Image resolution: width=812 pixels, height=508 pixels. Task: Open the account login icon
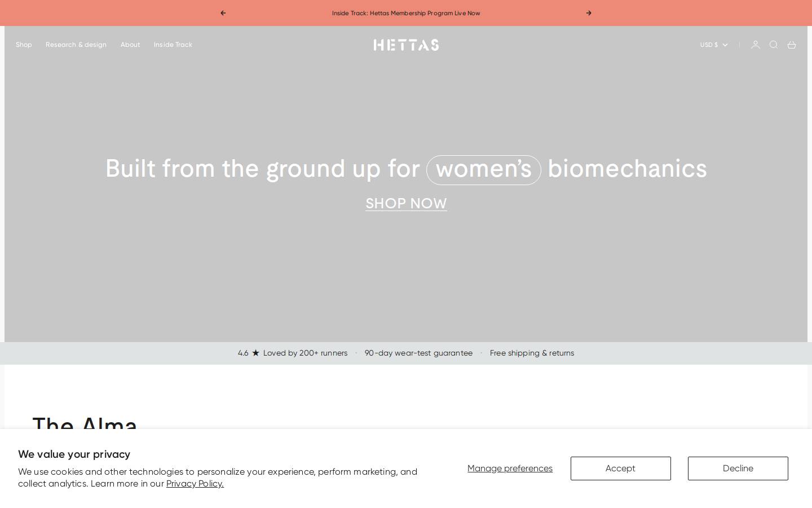pos(756,45)
